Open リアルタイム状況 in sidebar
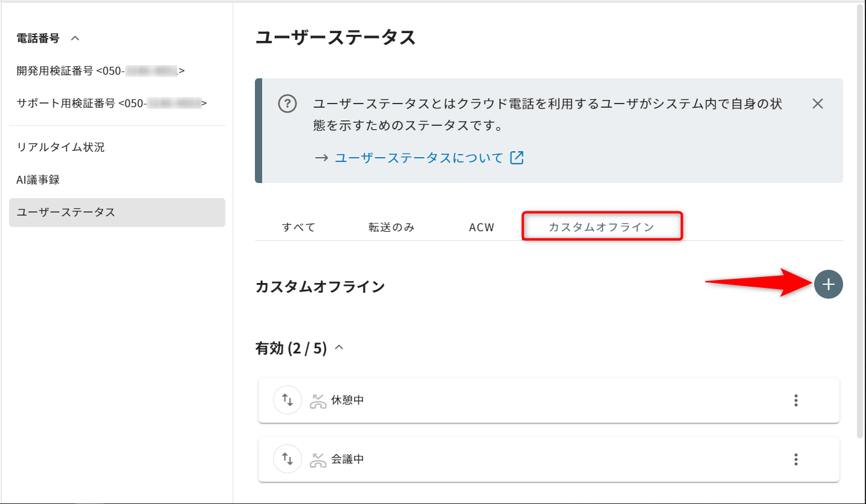The width and height of the screenshot is (866, 504). (x=61, y=147)
